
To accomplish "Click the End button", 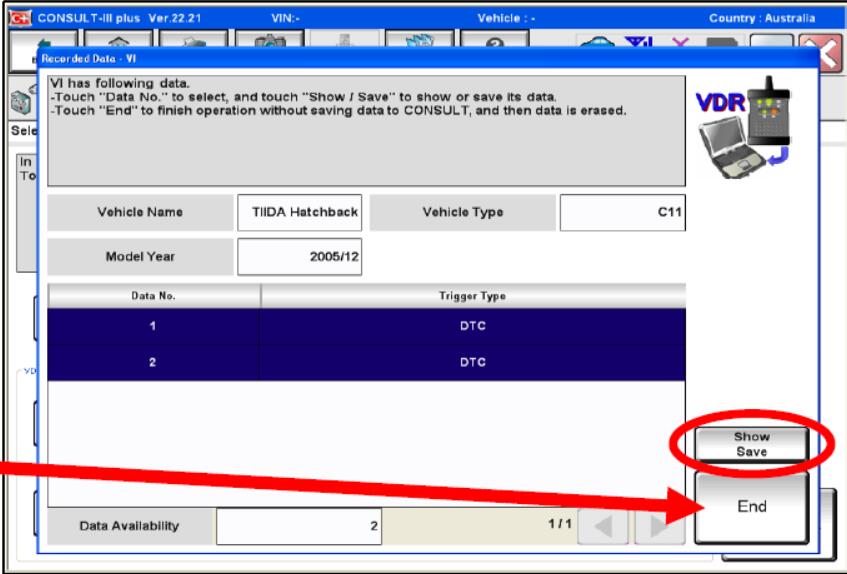I will coord(751,507).
